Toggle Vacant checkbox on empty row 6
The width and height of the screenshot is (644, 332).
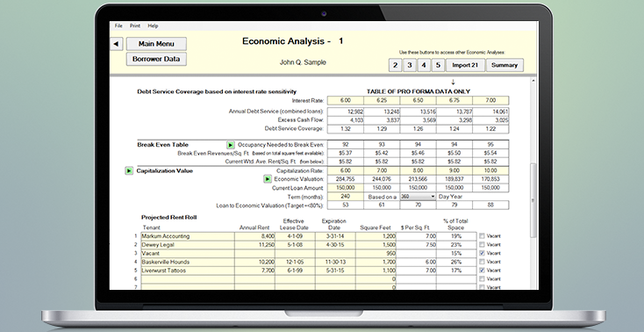[482, 279]
